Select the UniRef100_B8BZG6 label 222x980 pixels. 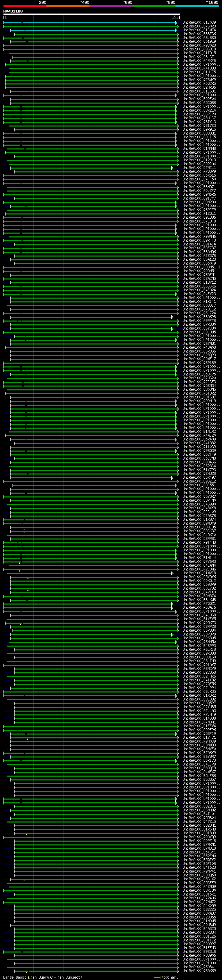tap(199, 34)
